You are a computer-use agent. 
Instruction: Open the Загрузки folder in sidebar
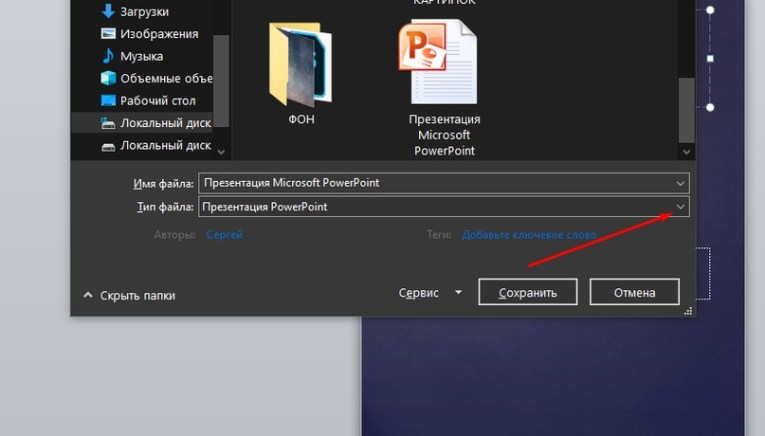pyautogui.click(x=144, y=11)
